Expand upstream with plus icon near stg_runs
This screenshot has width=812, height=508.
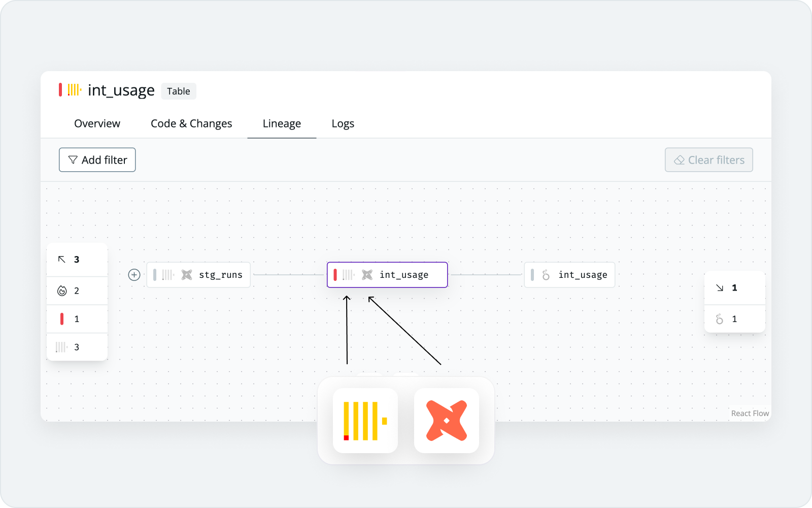pos(134,275)
